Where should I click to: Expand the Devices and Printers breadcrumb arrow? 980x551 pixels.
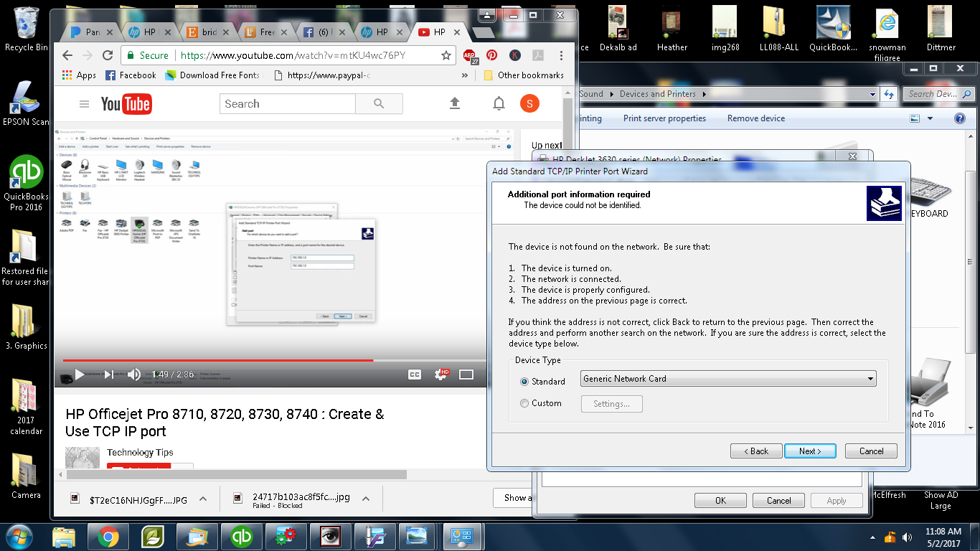click(705, 94)
